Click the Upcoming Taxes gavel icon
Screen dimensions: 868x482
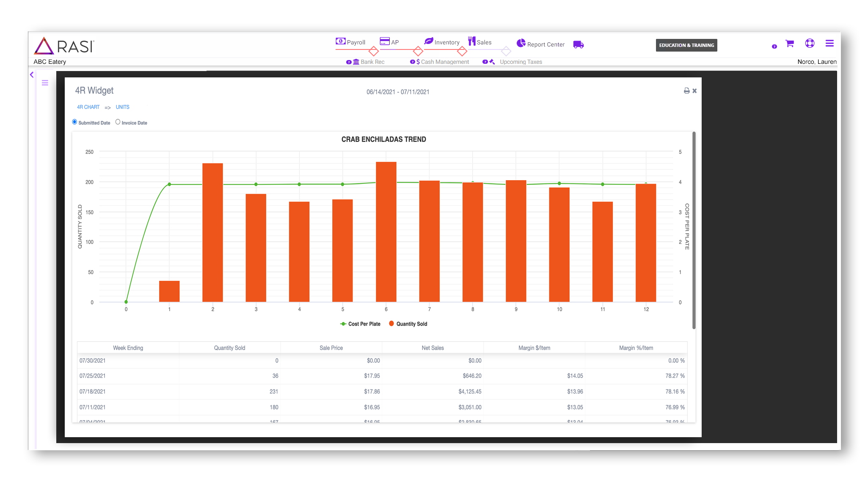[492, 62]
